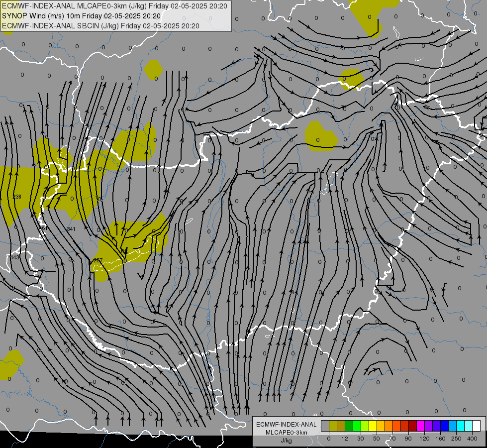This screenshot has width=487, height=448.
Task: Click the '341' value on the map
Action: (71, 229)
